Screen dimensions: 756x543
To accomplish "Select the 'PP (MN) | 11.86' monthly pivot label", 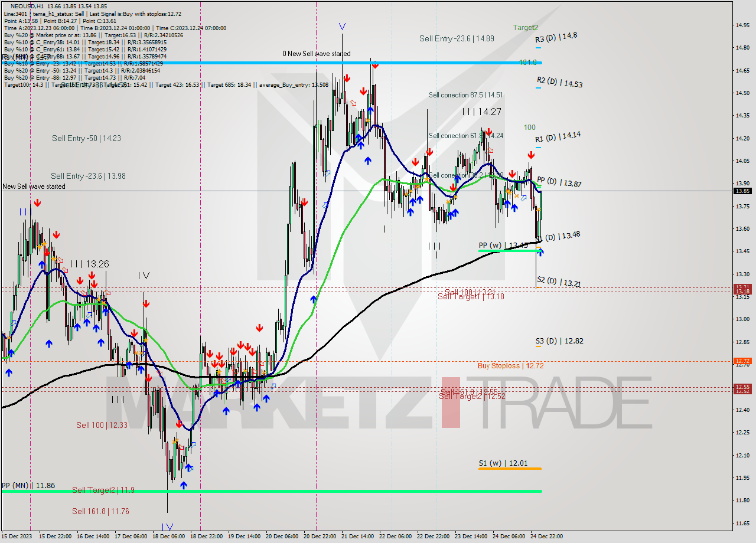I will (28, 486).
